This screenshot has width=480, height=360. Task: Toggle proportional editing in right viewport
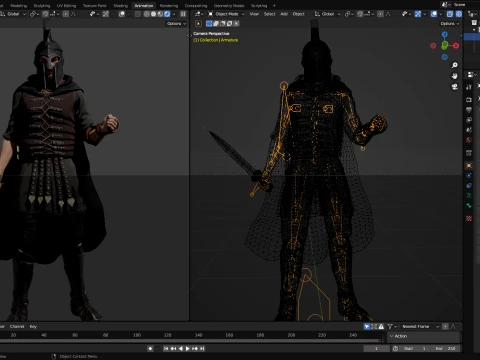(380, 14)
